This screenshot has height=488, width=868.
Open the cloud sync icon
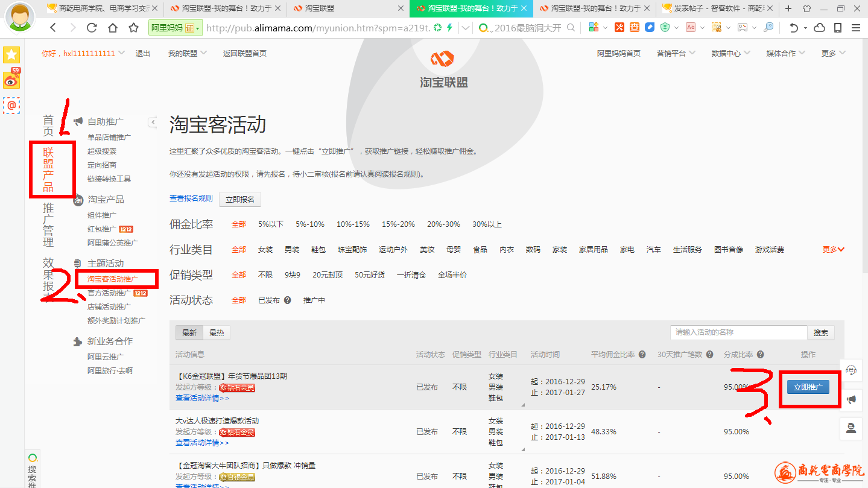819,28
